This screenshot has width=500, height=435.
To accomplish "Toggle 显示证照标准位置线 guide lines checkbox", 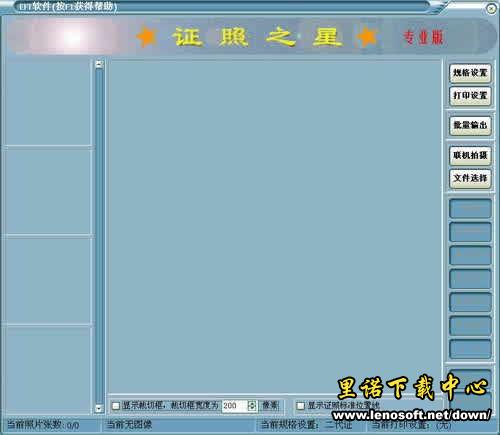I will 300,406.
